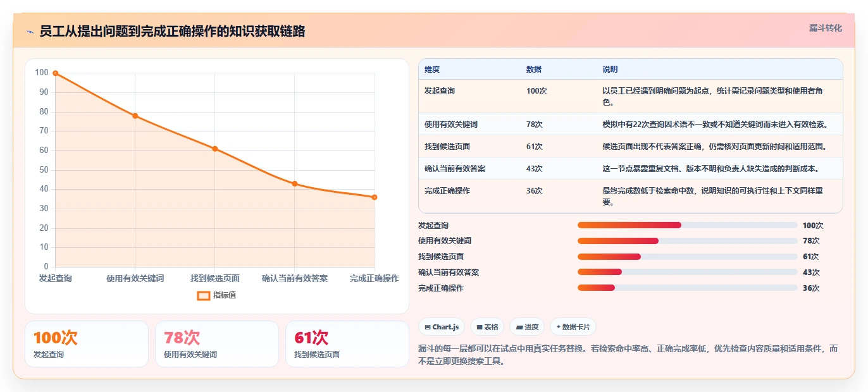Click the 100次 value beside the progress bar
Image resolution: width=868 pixels, height=392 pixels.
click(813, 226)
